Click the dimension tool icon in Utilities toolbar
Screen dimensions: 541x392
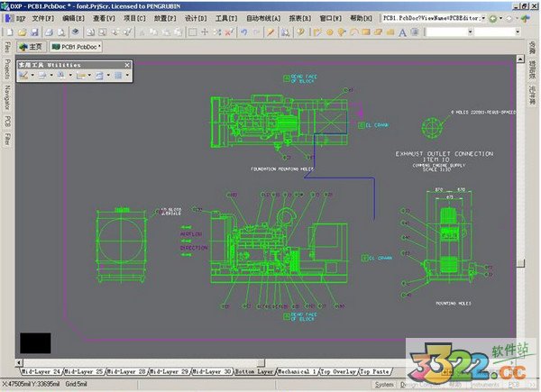82,77
